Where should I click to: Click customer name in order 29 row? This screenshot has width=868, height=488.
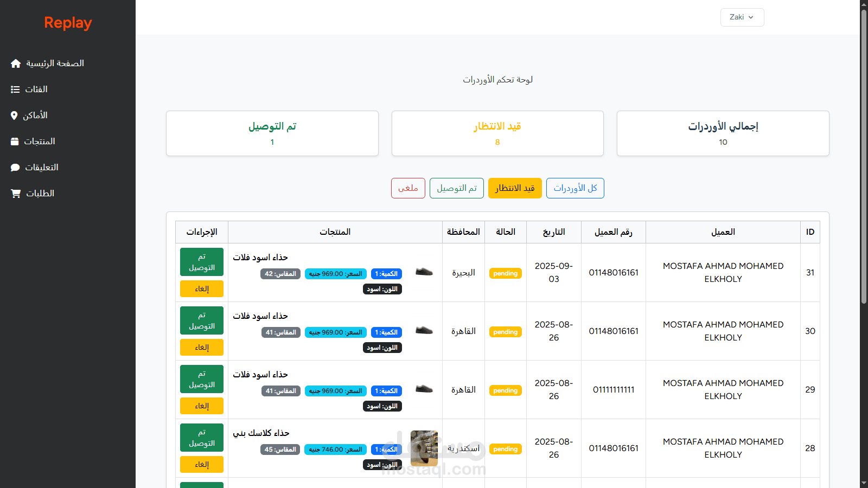click(723, 390)
